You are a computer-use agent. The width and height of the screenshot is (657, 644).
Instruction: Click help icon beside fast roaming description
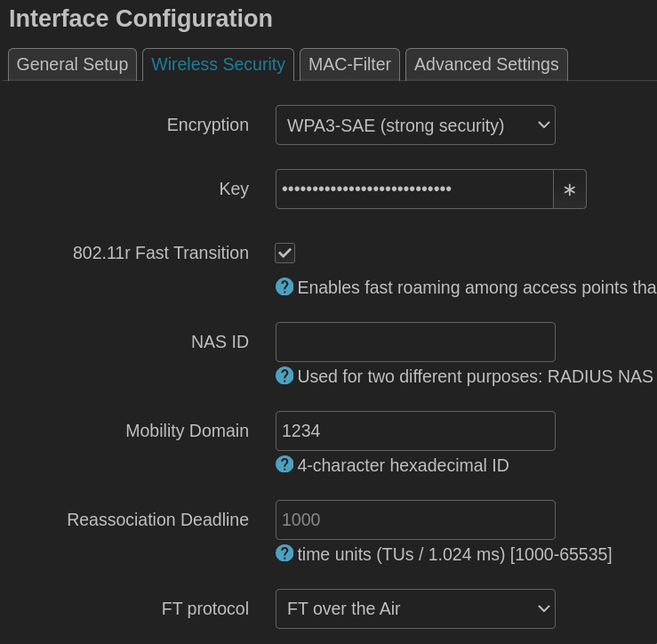click(x=284, y=286)
